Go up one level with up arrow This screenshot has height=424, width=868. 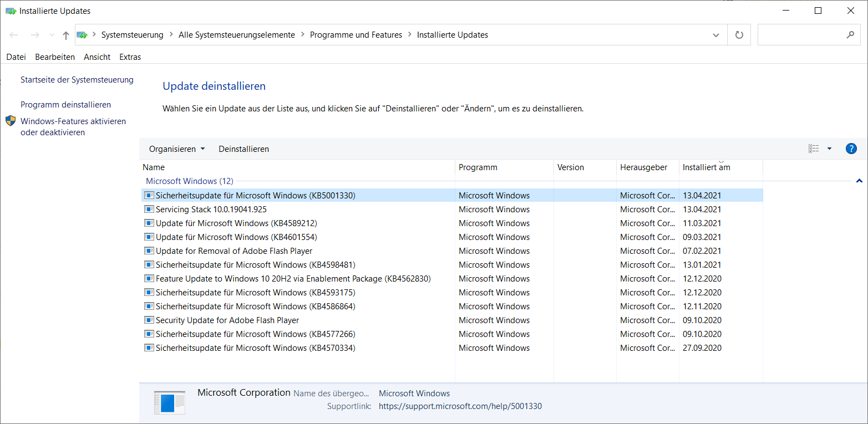tap(66, 35)
